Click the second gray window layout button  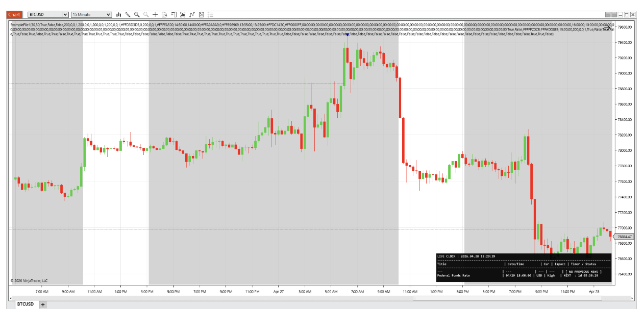(614, 15)
